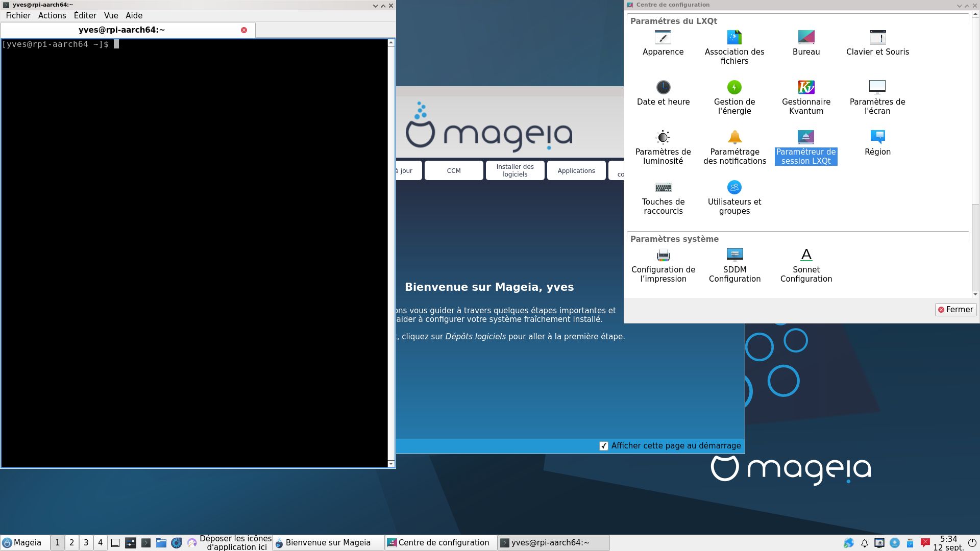Image resolution: width=980 pixels, height=551 pixels.
Task: Open Paramètres de l'écran
Action: tap(877, 97)
